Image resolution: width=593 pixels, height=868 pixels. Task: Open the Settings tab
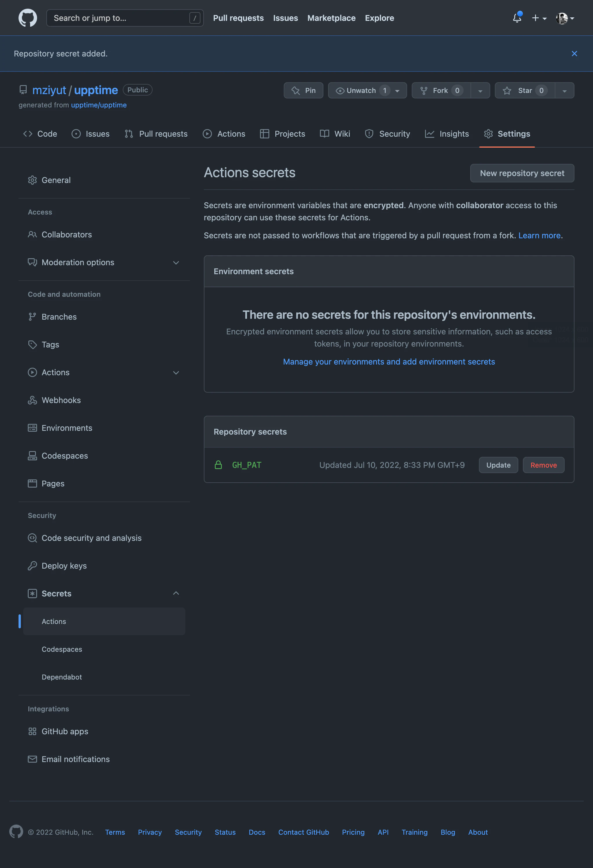pyautogui.click(x=507, y=134)
